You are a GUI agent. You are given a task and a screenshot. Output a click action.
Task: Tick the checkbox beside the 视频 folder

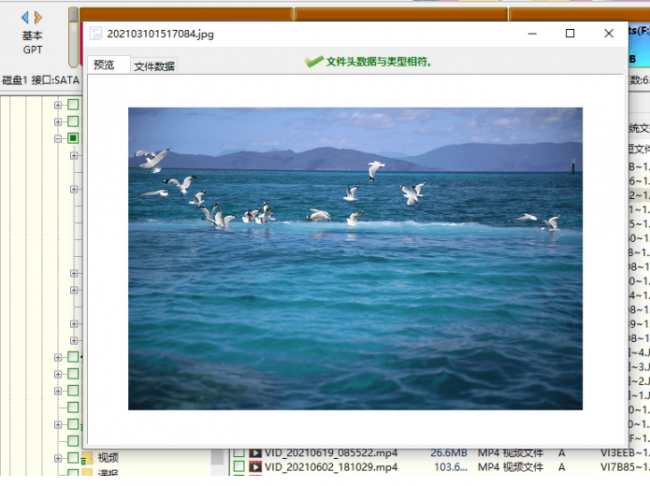[73, 458]
